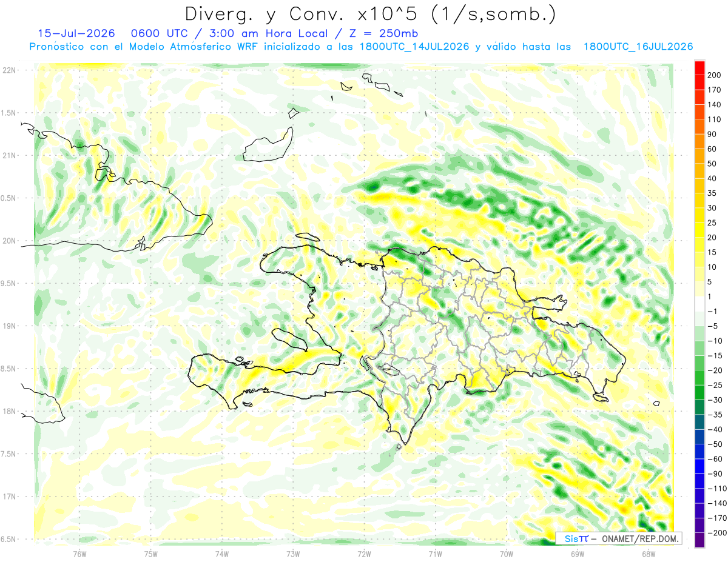Click the colorbar value "110"
The image size is (728, 562).
tap(715, 119)
